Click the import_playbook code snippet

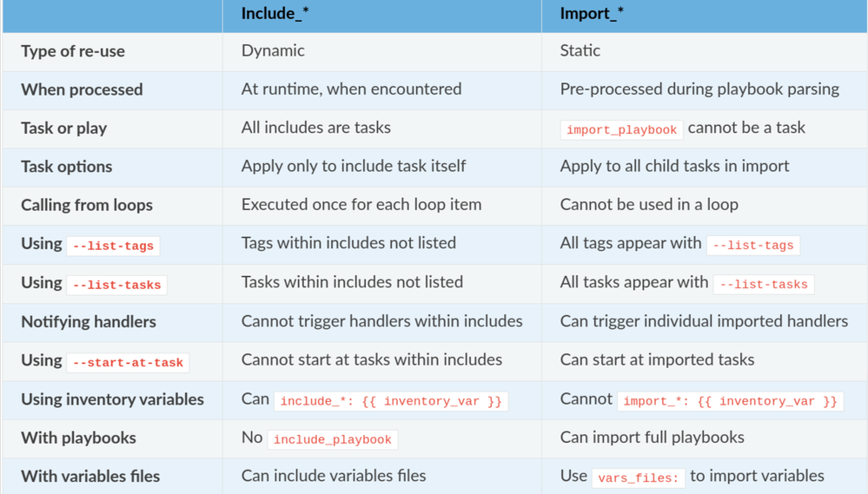621,129
